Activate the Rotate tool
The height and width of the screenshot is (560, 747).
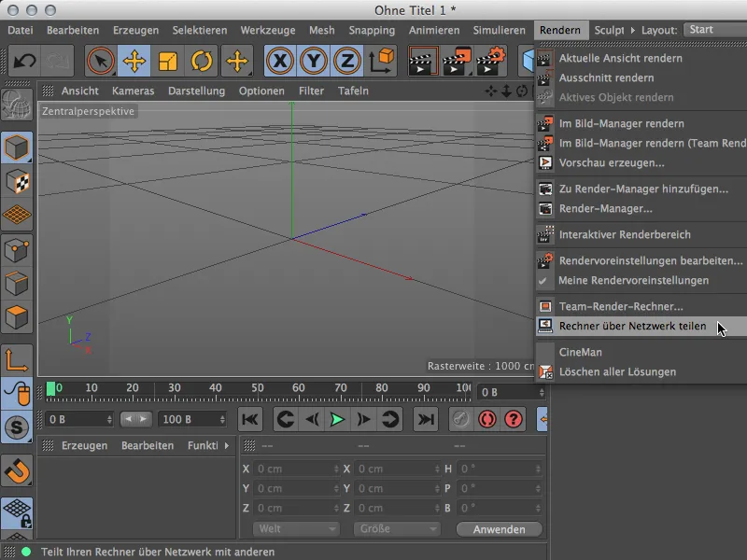[x=202, y=61]
